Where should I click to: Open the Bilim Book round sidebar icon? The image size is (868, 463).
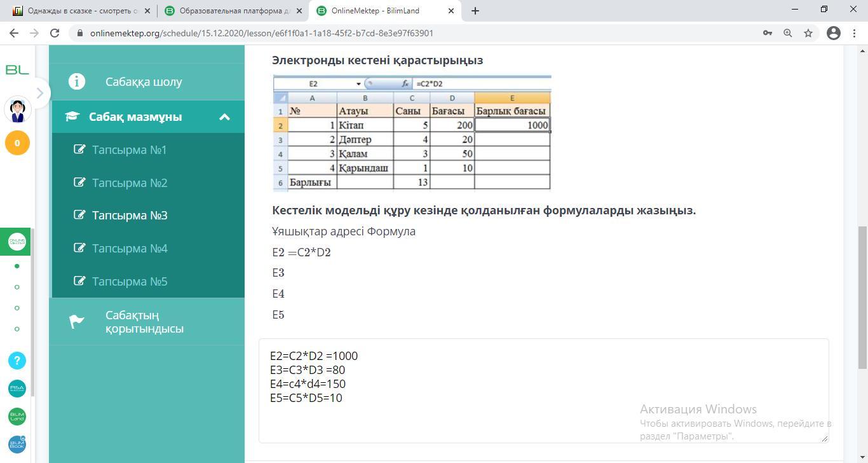pyautogui.click(x=17, y=445)
